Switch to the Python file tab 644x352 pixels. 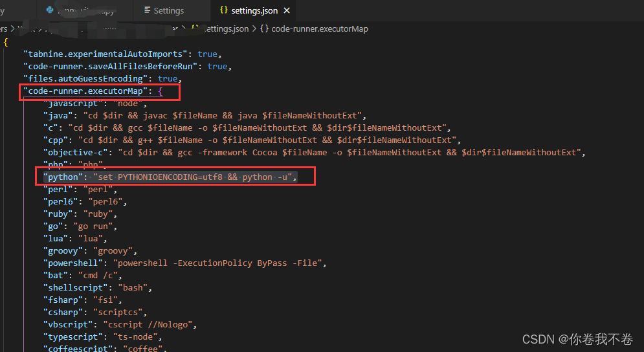[x=84, y=10]
